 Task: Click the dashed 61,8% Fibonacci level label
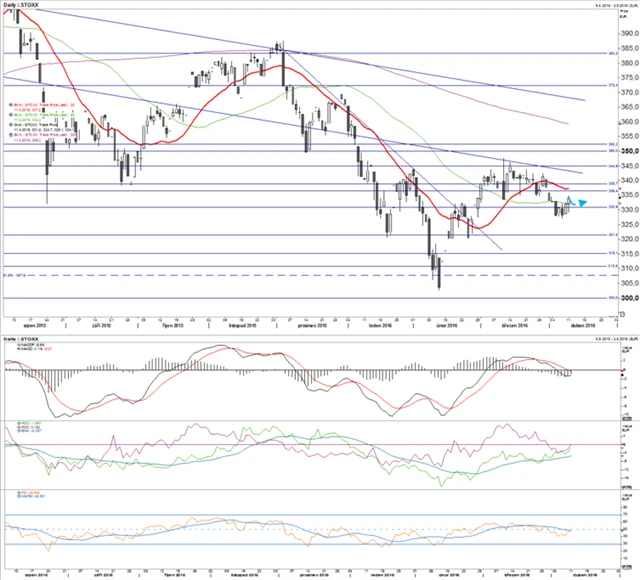point(15,276)
